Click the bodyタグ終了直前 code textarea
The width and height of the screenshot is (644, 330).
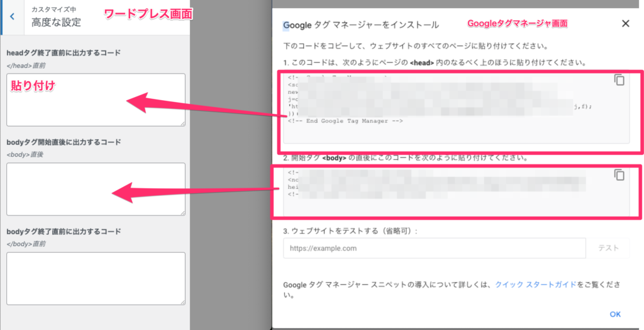pos(96,278)
